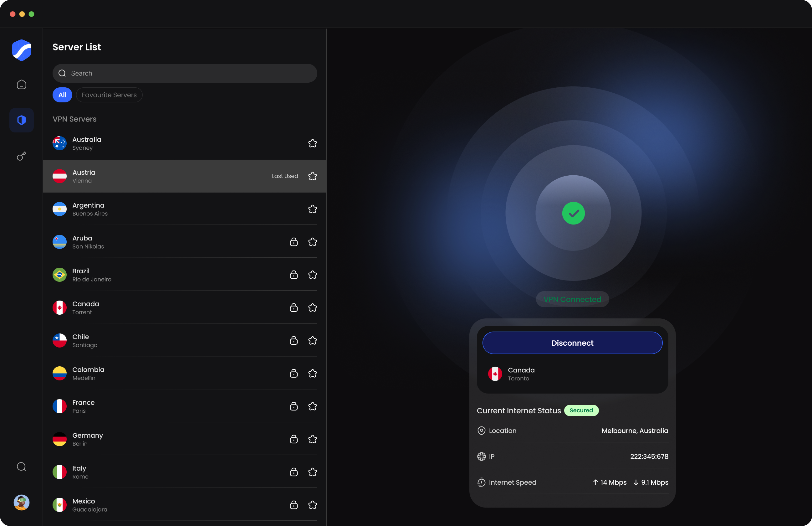
Task: Click the green VPN connected checkmark
Action: 573,213
